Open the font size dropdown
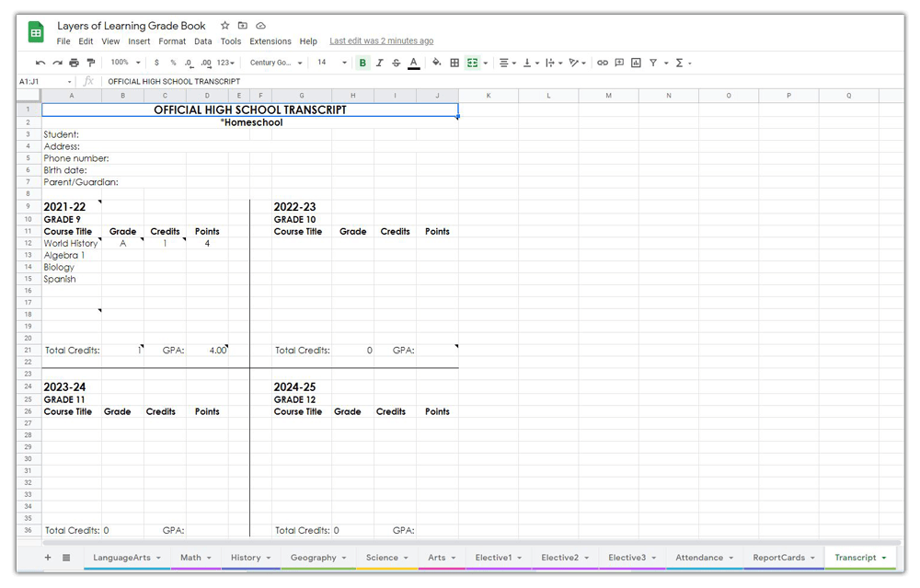920x588 pixels. click(331, 63)
